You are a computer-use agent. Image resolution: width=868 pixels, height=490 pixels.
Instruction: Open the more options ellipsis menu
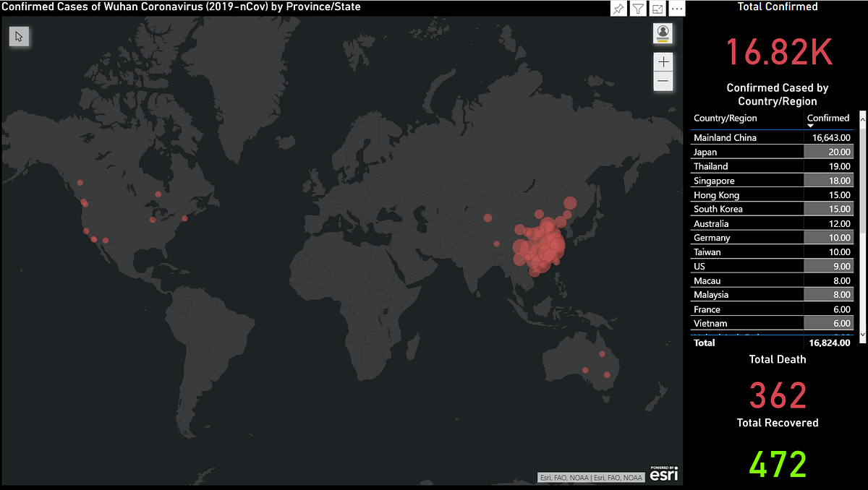[676, 8]
